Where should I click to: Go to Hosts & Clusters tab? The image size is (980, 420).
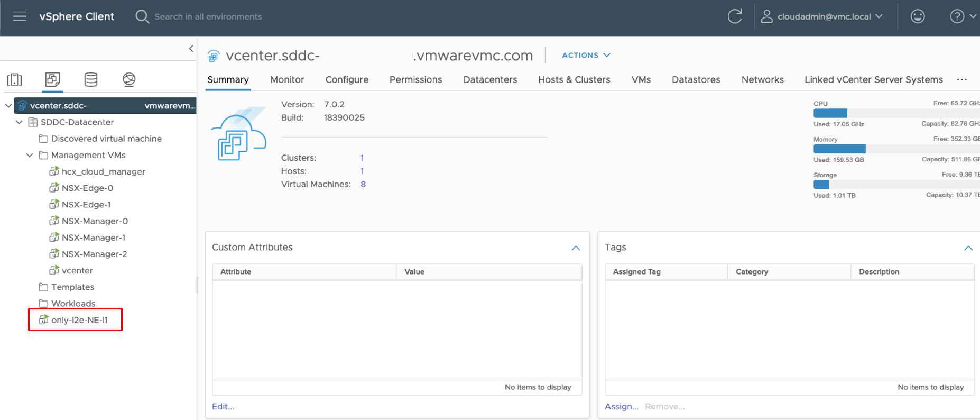point(574,79)
